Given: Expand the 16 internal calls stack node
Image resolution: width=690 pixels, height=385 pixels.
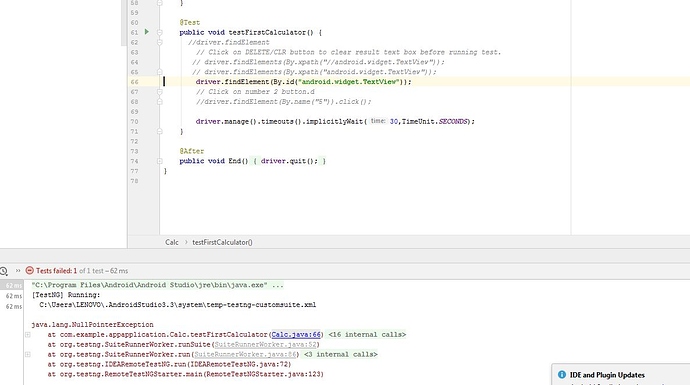Looking at the screenshot, I should pyautogui.click(x=28, y=334).
